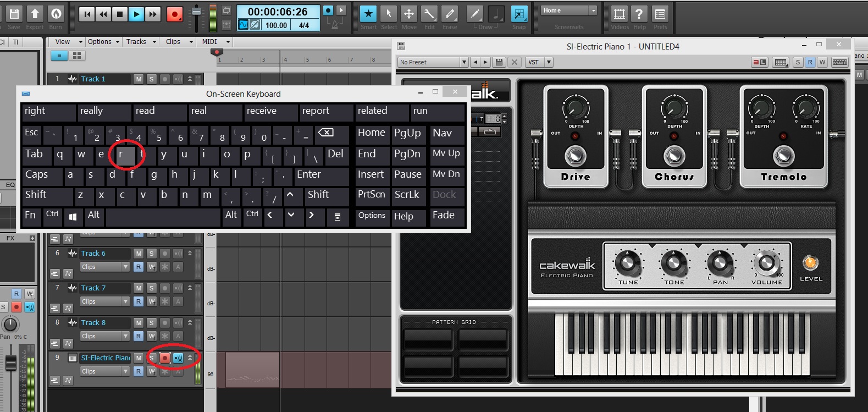The image size is (868, 412).
Task: Click the Options key on On-Screen Keyboard
Action: (x=372, y=216)
